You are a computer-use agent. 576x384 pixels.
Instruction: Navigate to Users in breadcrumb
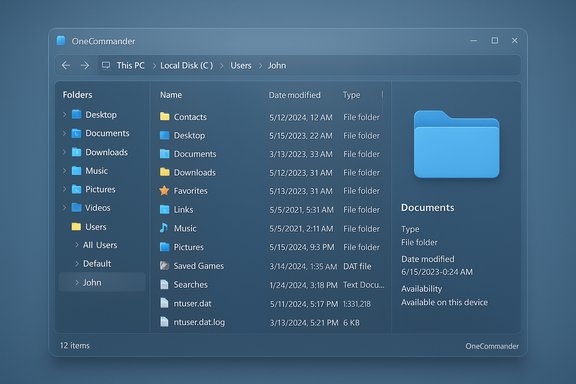click(x=241, y=65)
